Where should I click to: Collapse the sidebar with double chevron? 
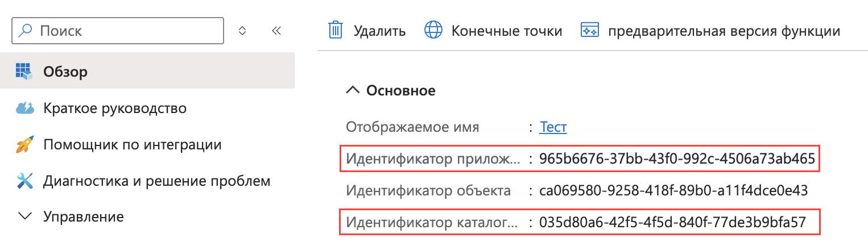pyautogui.click(x=277, y=31)
